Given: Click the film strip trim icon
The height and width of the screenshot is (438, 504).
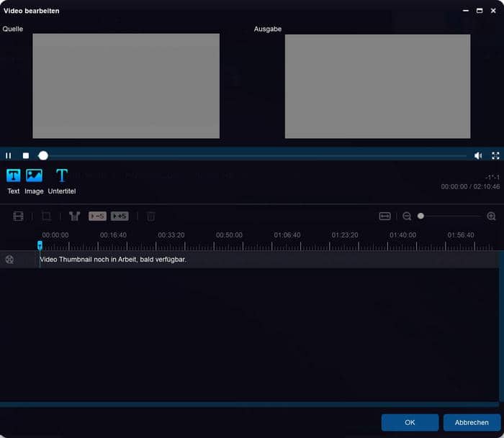Looking at the screenshot, I should click(x=18, y=216).
